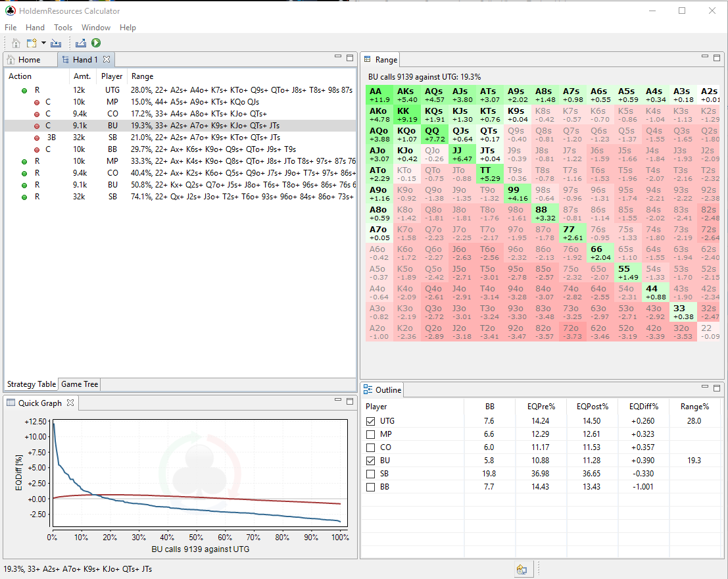
Task: Maximize the Quick Graph panel
Action: (x=350, y=401)
